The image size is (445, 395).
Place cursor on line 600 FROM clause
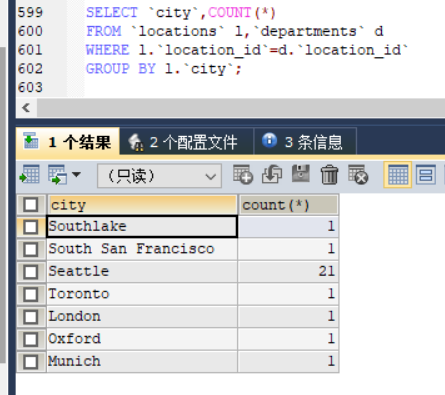tap(234, 32)
